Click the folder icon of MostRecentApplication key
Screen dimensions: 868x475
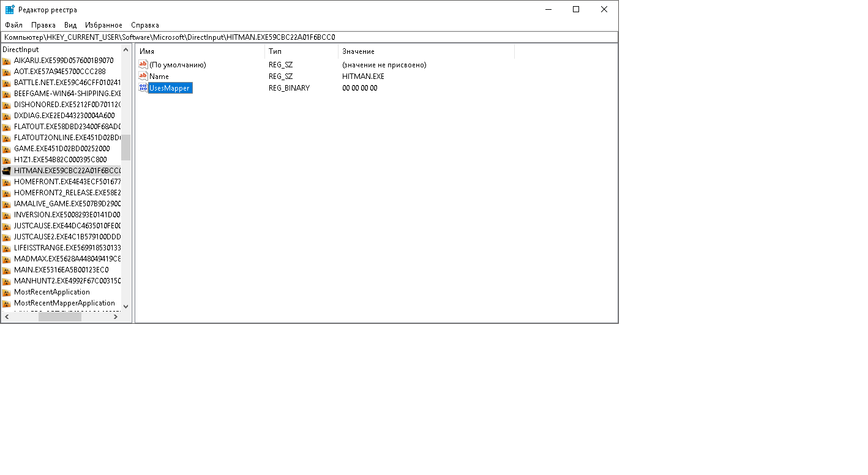[x=7, y=292]
